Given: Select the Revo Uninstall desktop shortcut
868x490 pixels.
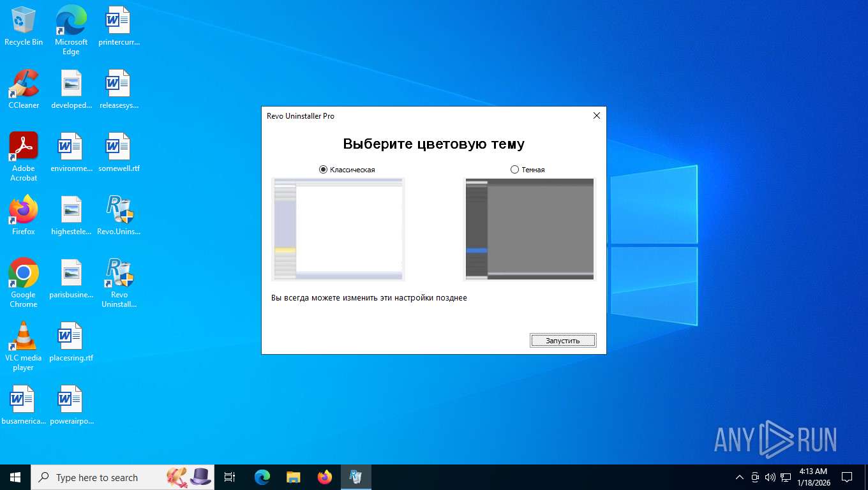Looking at the screenshot, I should [119, 283].
